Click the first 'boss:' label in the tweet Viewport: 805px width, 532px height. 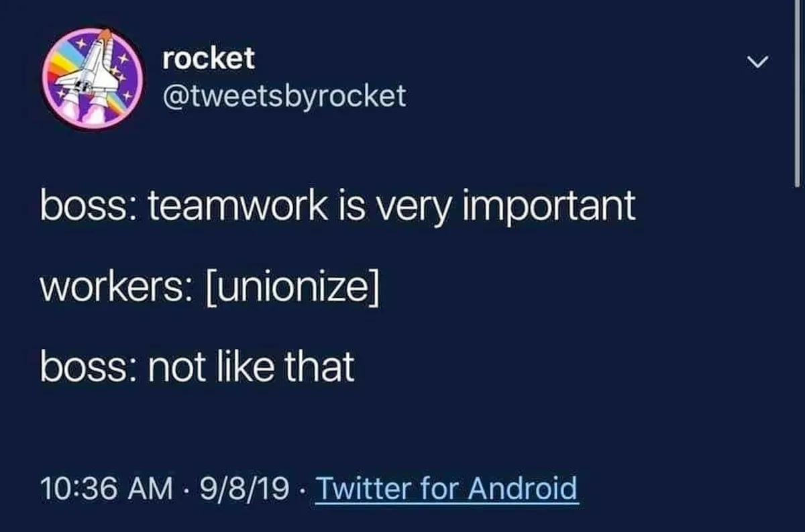point(87,207)
